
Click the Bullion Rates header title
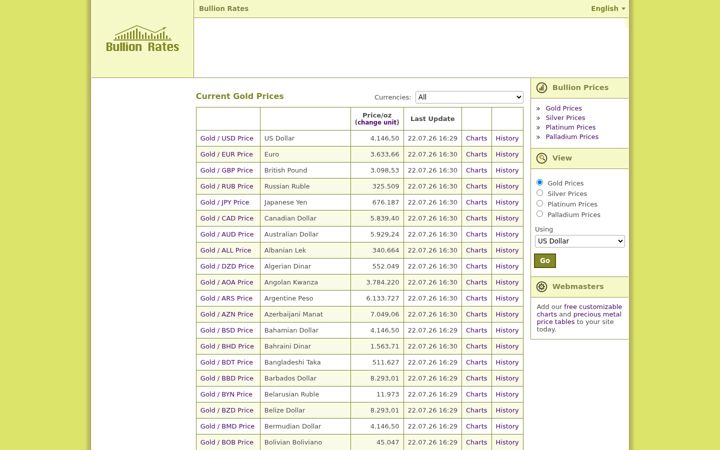tap(224, 8)
